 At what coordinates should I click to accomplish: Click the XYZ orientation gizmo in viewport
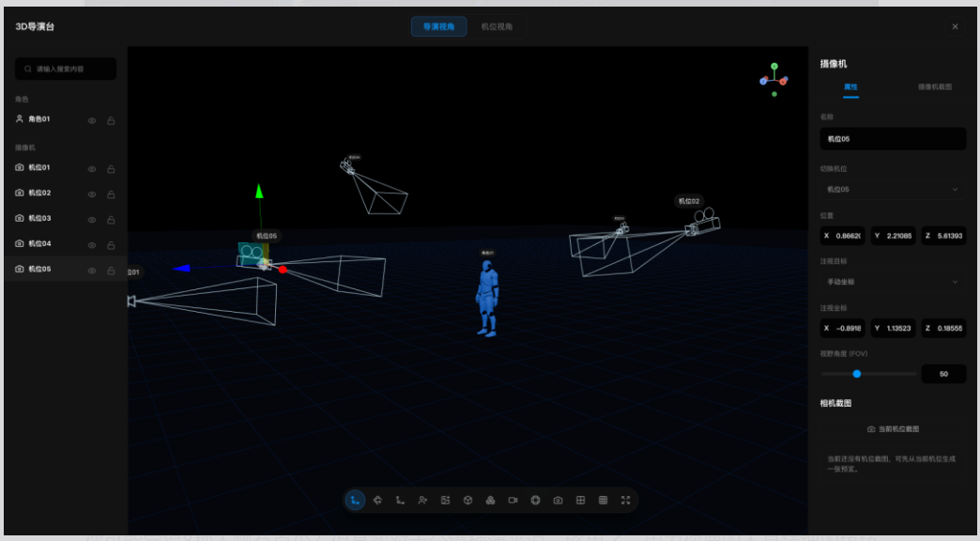[773, 80]
